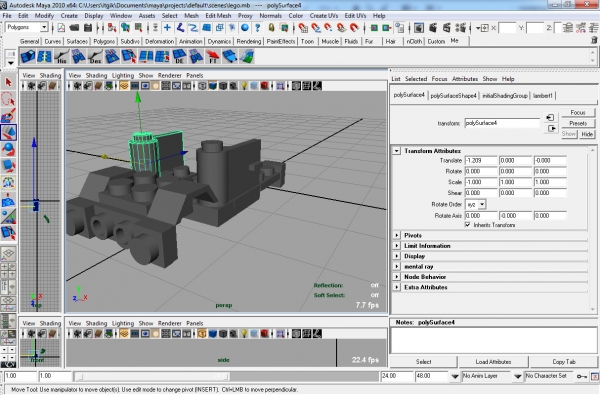This screenshot has width=600, height=395.
Task: Toggle use all lights lightbulb in perspective panel
Action: [244, 86]
